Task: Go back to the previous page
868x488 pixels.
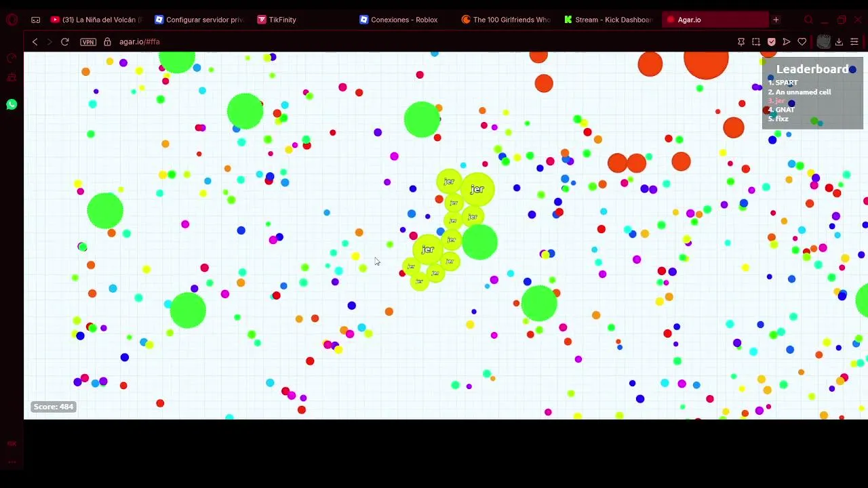Action: point(35,42)
